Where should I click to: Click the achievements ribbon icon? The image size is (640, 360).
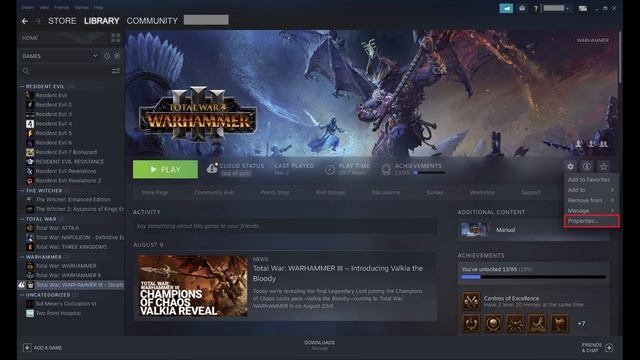coord(386,169)
